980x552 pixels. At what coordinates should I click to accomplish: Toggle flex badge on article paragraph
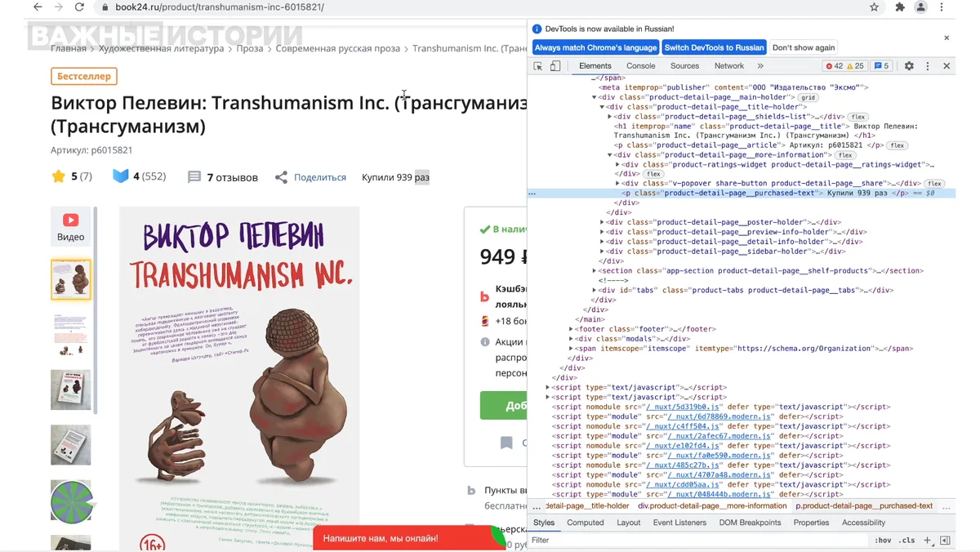click(x=898, y=145)
